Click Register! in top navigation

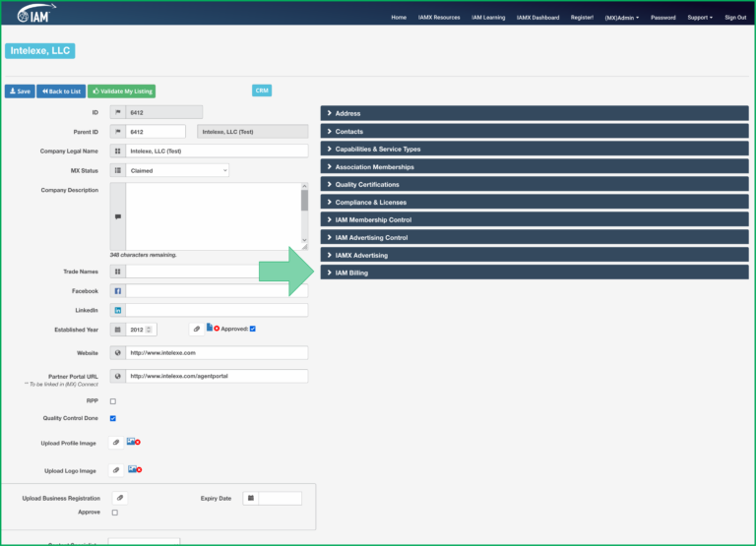582,18
